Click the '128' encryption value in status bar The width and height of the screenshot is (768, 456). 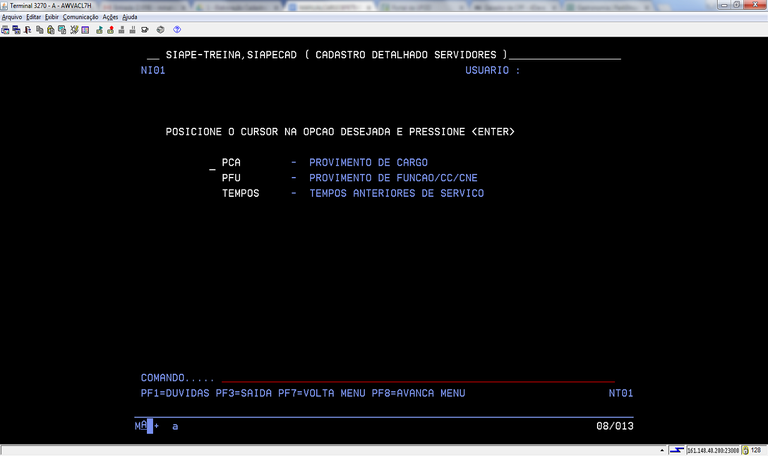(x=756, y=450)
